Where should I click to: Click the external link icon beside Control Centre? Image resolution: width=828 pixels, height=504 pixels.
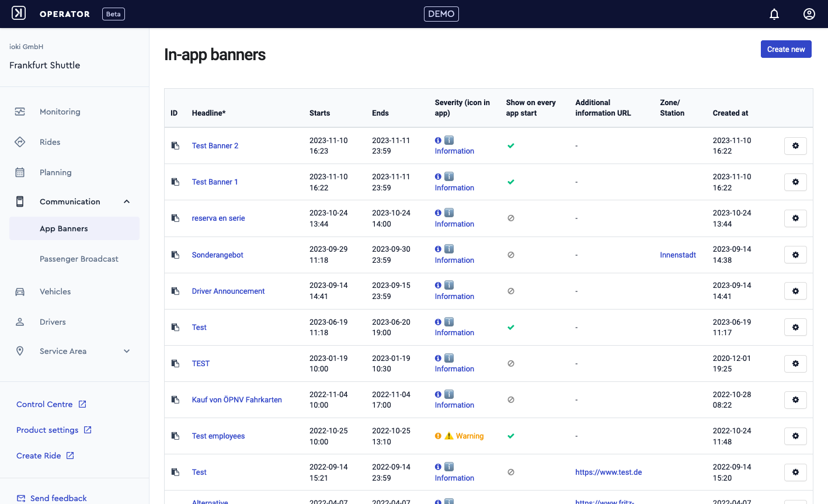click(82, 404)
